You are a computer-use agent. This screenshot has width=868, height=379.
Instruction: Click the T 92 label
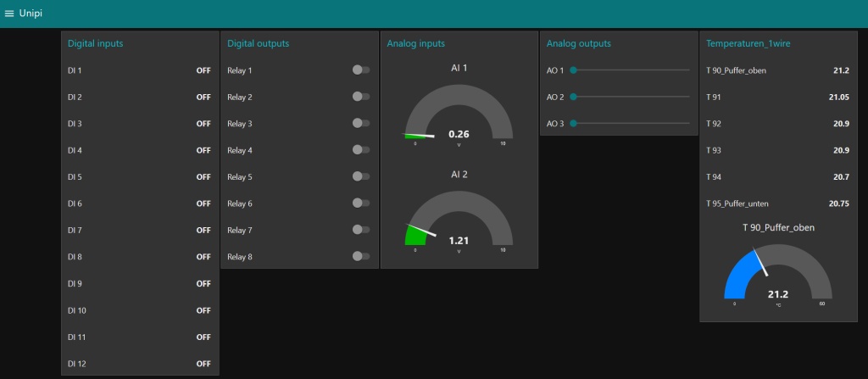click(x=714, y=124)
